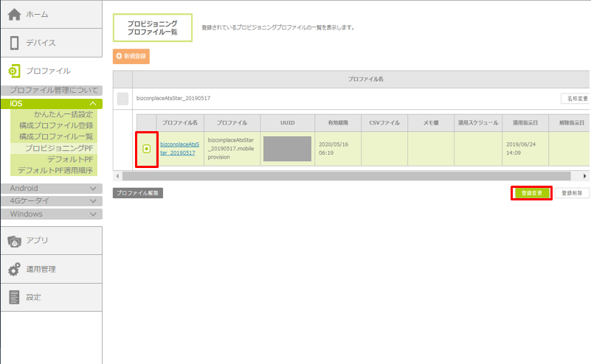Collapse the iOS section
This screenshot has height=364, width=591.
[x=92, y=104]
